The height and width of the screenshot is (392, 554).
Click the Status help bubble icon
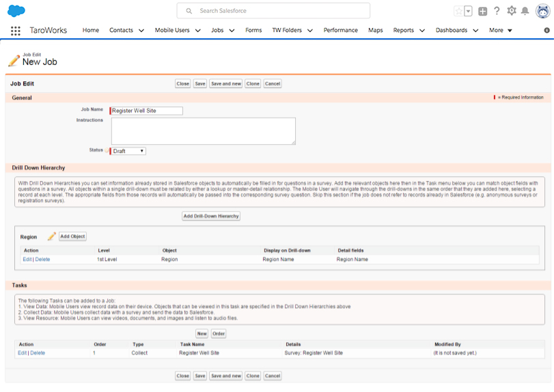[x=107, y=150]
